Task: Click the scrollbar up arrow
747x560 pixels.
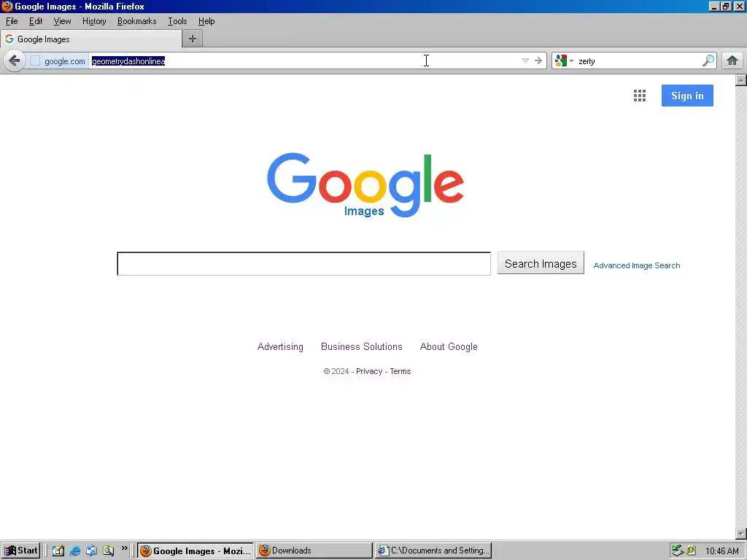Action: point(741,80)
